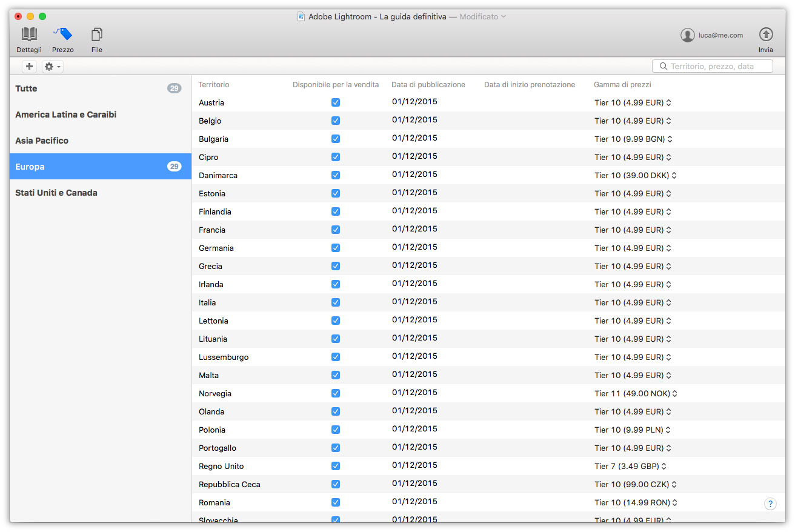Image resolution: width=795 pixels, height=532 pixels.
Task: Open price tier dropdown for Regno Unito
Action: (x=630, y=466)
